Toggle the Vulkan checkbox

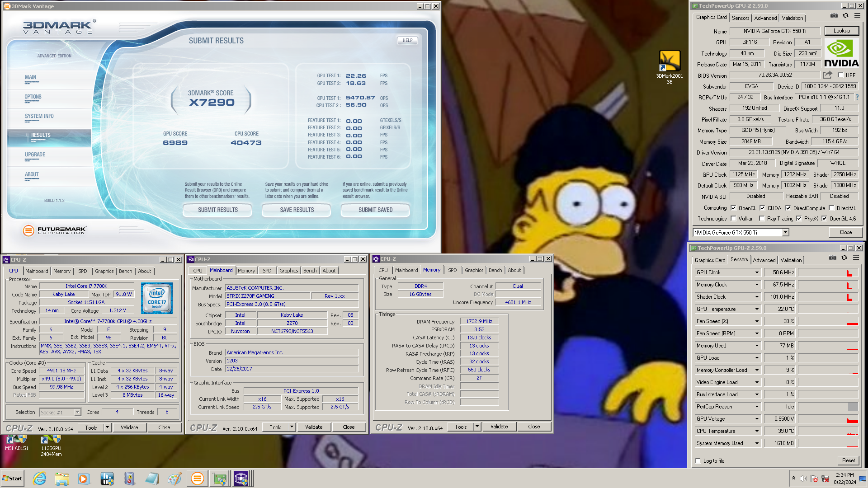coord(733,219)
